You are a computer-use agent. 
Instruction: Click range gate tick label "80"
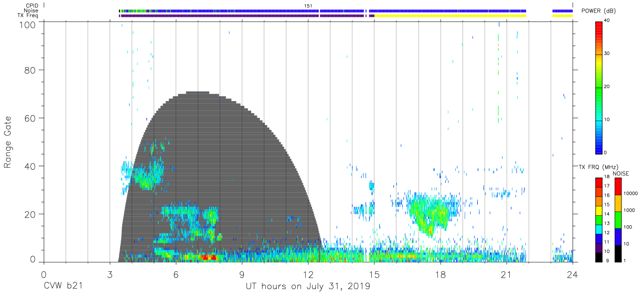[30, 70]
